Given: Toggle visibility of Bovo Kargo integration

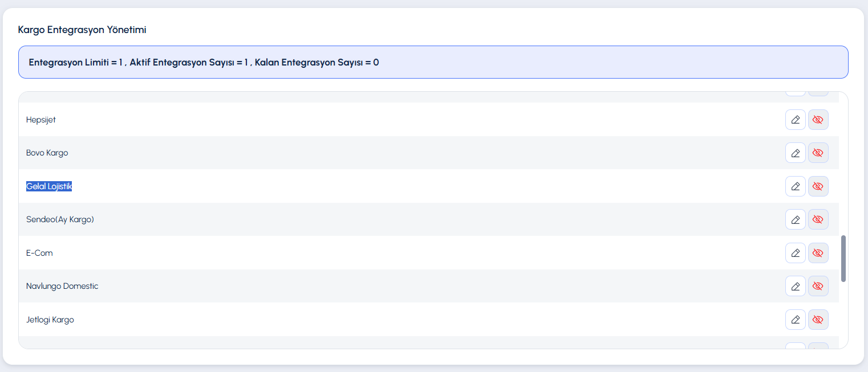Looking at the screenshot, I should 818,153.
